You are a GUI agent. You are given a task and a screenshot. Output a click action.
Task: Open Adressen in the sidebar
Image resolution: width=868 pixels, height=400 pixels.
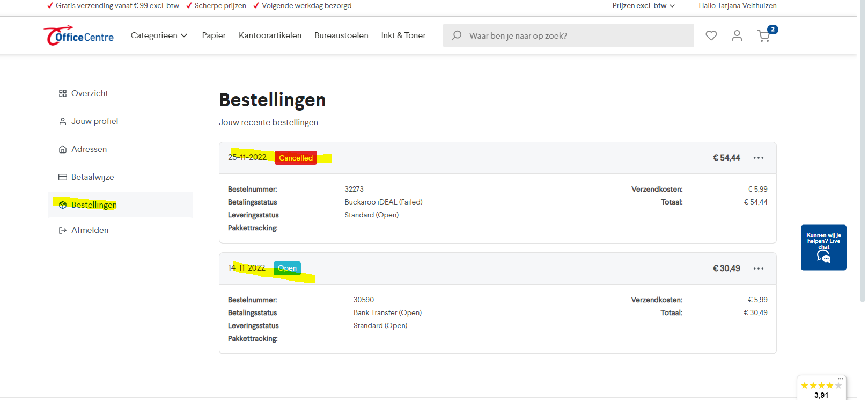(120, 149)
